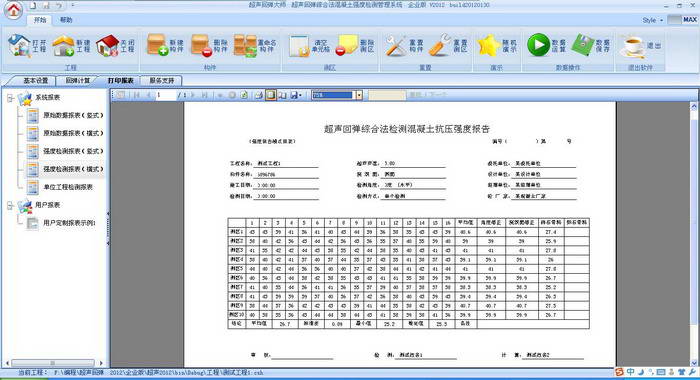Click the 新建工程 (new project) house icon
The image size is (700, 380).
(x=63, y=46)
